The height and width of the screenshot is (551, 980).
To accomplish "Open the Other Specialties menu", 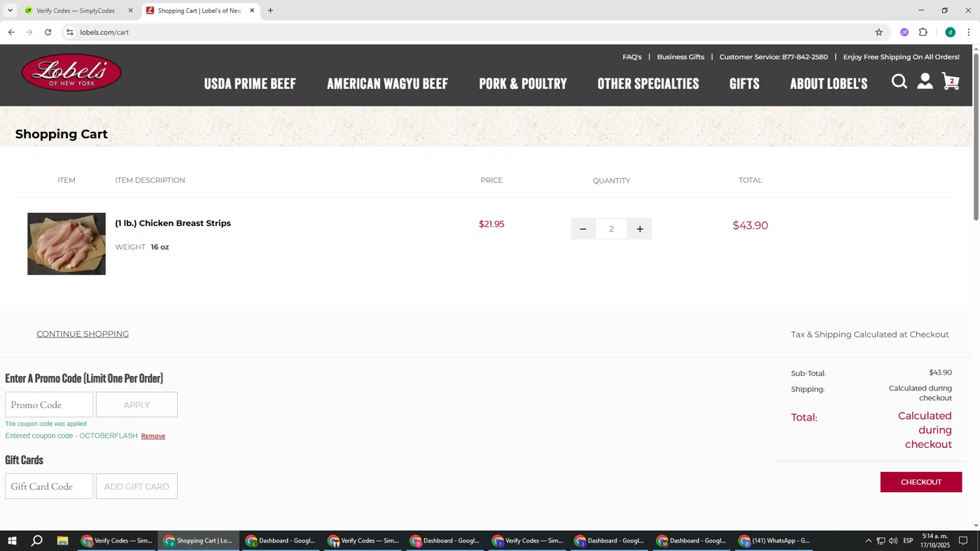I will point(648,84).
